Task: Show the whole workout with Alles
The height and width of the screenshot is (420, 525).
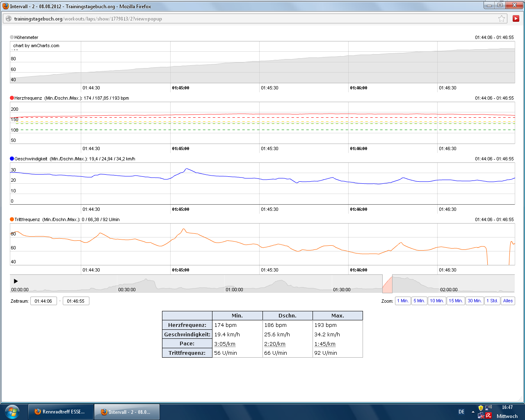Action: click(508, 301)
